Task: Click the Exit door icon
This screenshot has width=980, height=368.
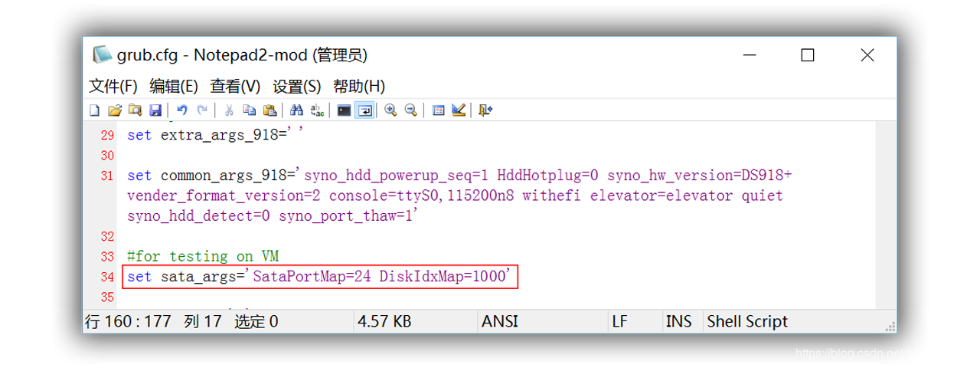Action: pyautogui.click(x=485, y=110)
